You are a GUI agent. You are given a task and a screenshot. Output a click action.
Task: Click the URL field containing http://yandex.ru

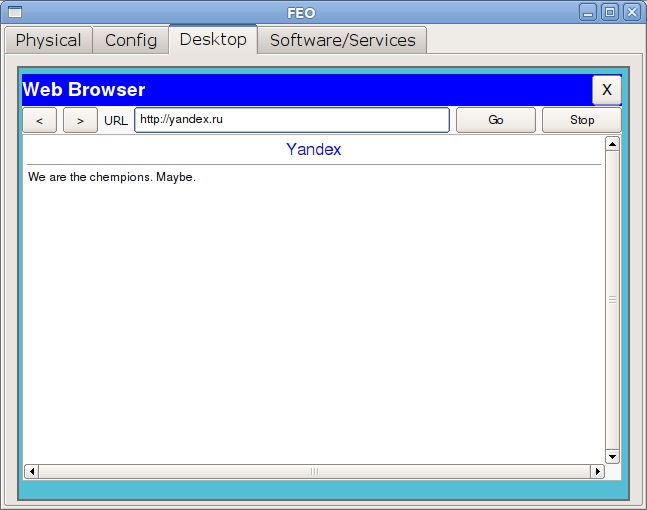(x=291, y=120)
